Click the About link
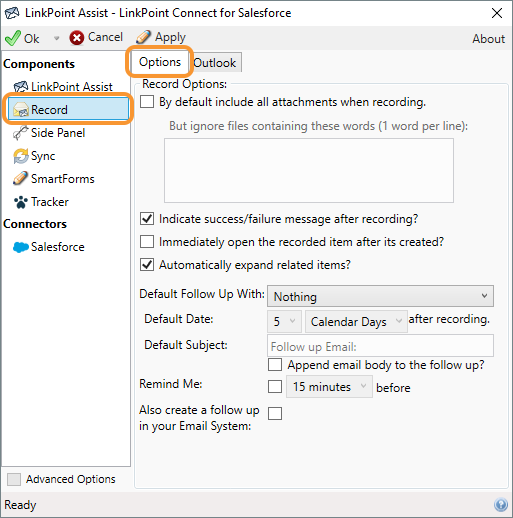 pos(488,39)
